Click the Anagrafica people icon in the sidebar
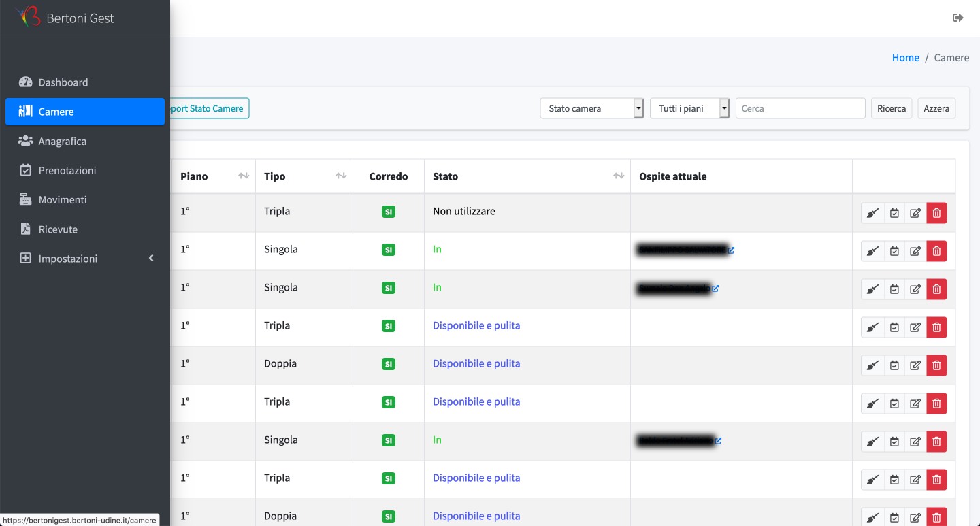Image resolution: width=980 pixels, height=526 pixels. [x=26, y=141]
